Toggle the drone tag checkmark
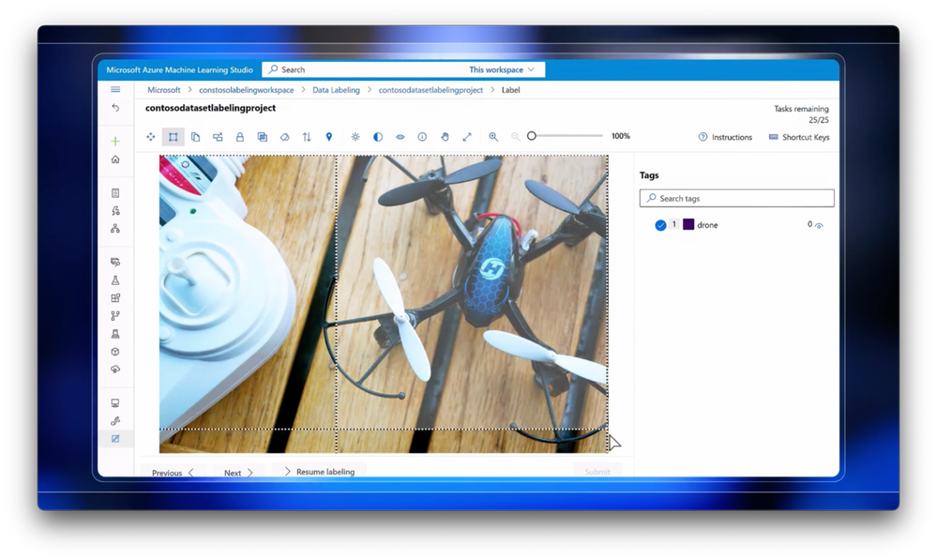The height and width of the screenshot is (560, 937). point(660,225)
